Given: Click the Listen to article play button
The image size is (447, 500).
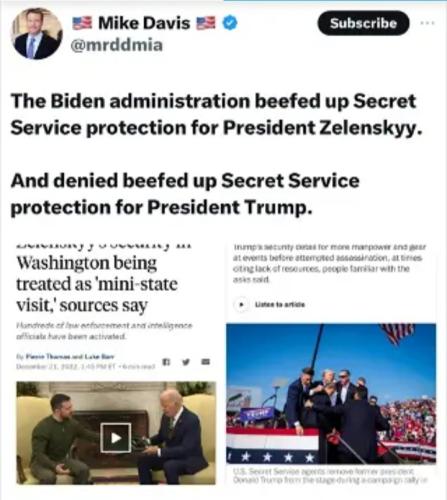Looking at the screenshot, I should pos(242,304).
